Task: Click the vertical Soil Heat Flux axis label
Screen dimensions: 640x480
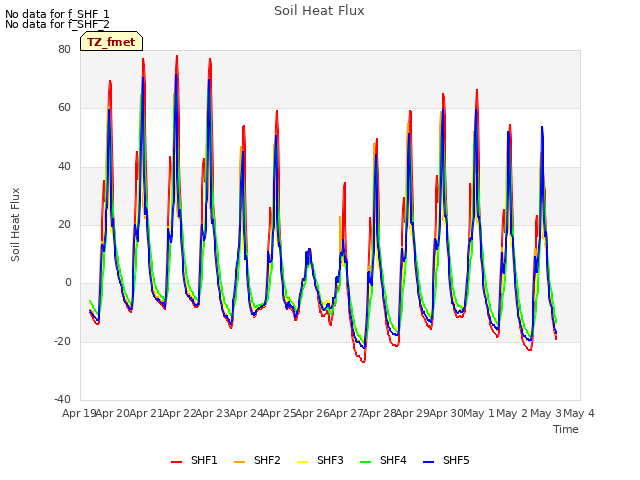Action: click(x=15, y=224)
